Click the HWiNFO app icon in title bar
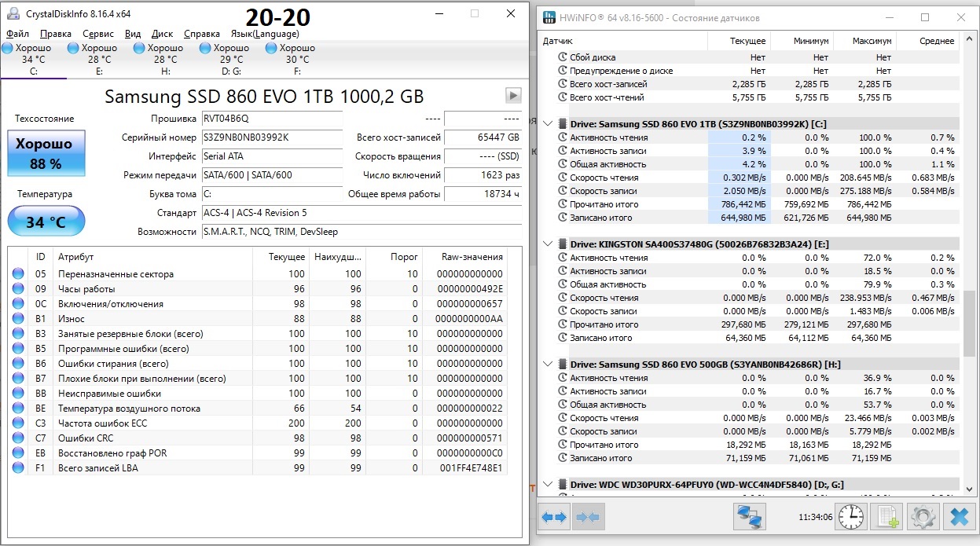 coord(549,17)
